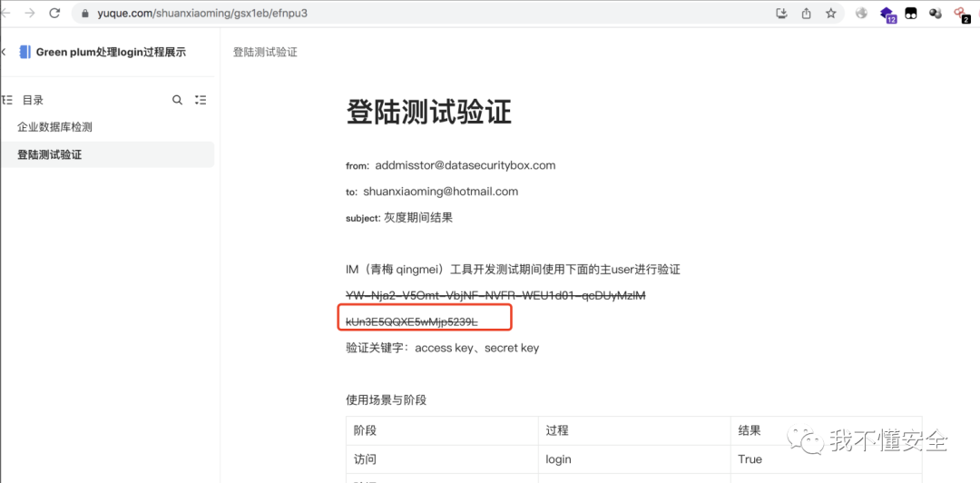Click the 登陆测试验证 breadcrumb at top

click(265, 52)
